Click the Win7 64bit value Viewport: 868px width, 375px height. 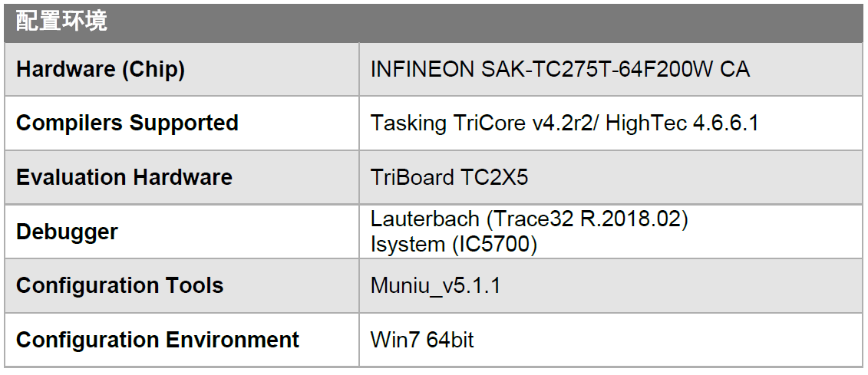pos(422,340)
